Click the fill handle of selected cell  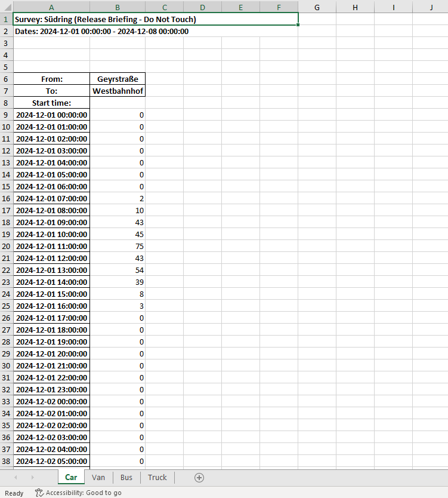pos(298,24)
